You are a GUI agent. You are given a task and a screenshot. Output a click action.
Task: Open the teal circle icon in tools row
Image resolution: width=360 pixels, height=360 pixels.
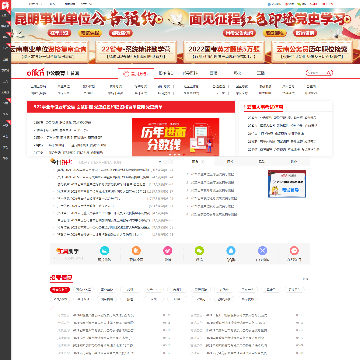pyautogui.click(x=104, y=251)
